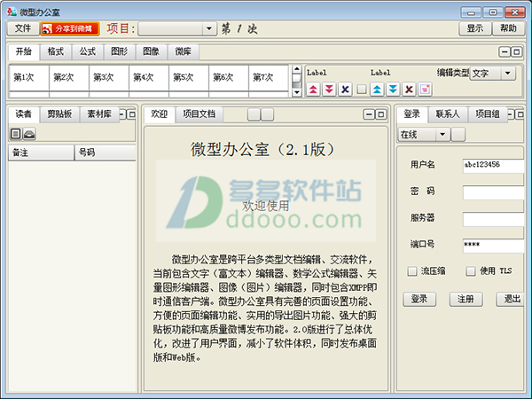The image size is (532, 399).
Task: Select the 第3次 cell
Action: click(x=109, y=78)
